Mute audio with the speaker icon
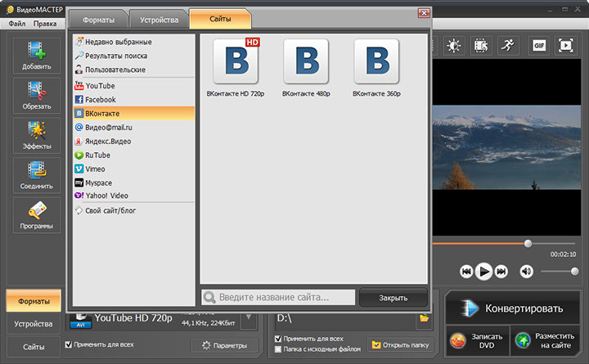589x364 pixels. [526, 272]
